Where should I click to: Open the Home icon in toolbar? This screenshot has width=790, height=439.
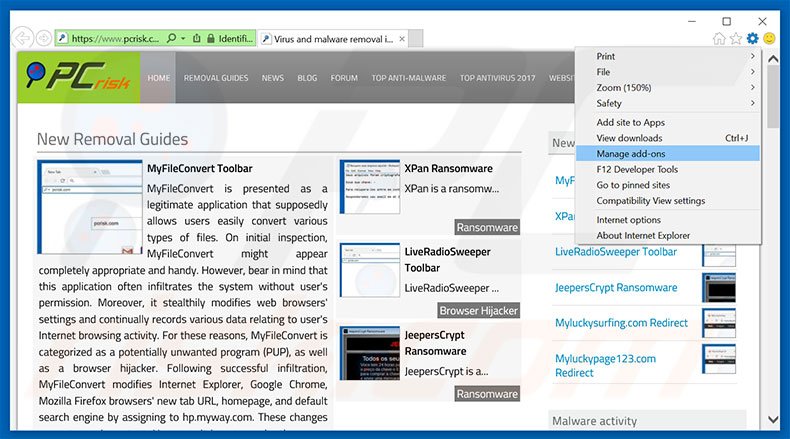pos(719,39)
